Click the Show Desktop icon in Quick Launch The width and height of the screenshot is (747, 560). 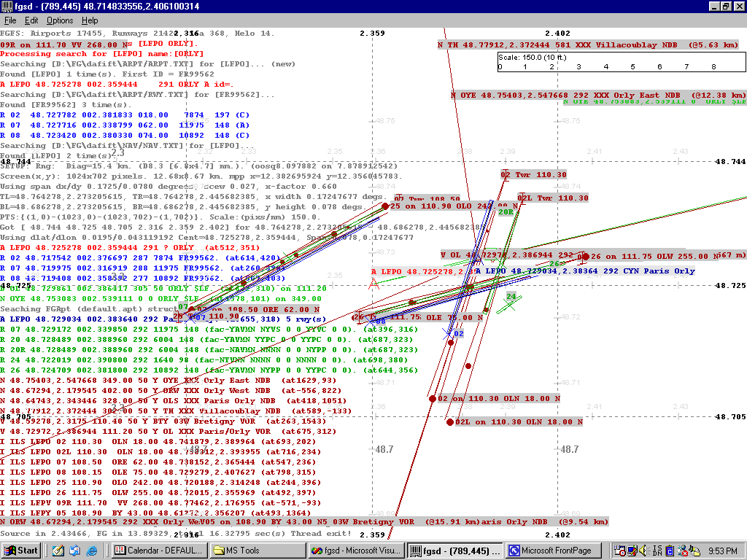(x=58, y=551)
